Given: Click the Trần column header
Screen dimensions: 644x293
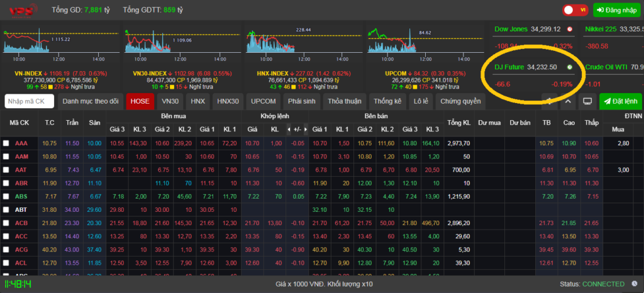Looking at the screenshot, I should click(72, 123).
